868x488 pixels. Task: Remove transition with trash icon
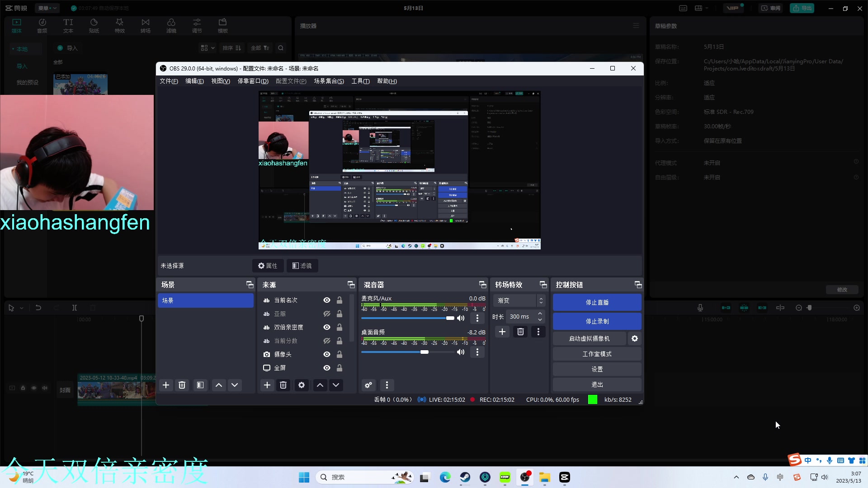coord(521,332)
